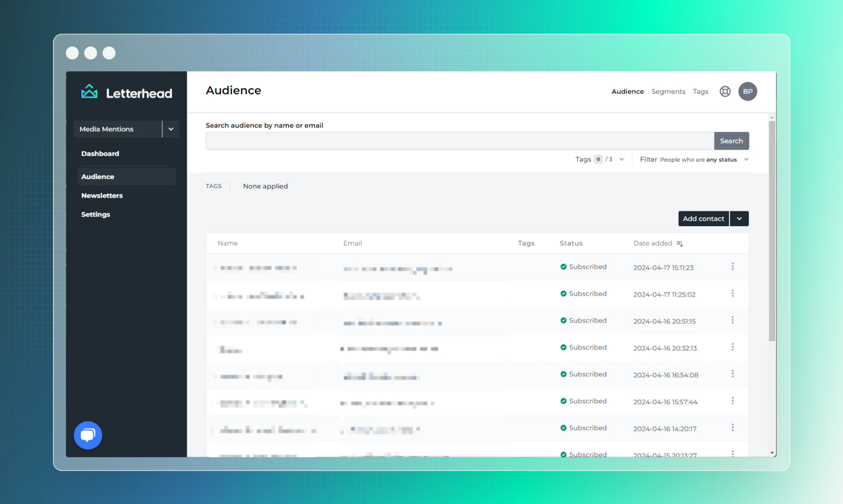Open the help lifebuoy icon
This screenshot has height=504, width=843.
click(x=725, y=92)
